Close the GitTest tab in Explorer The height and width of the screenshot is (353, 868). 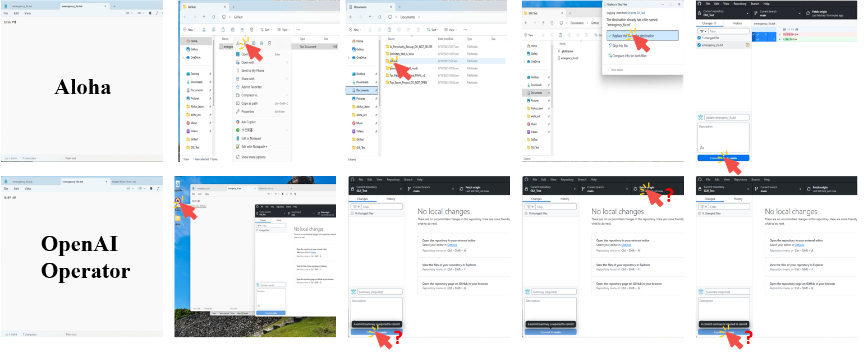pos(224,7)
